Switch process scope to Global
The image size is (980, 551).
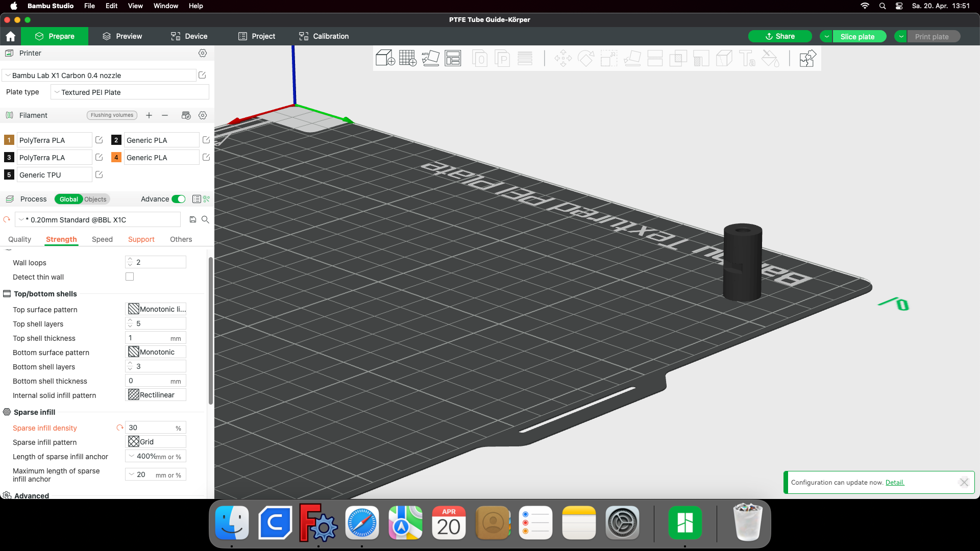pos(69,199)
